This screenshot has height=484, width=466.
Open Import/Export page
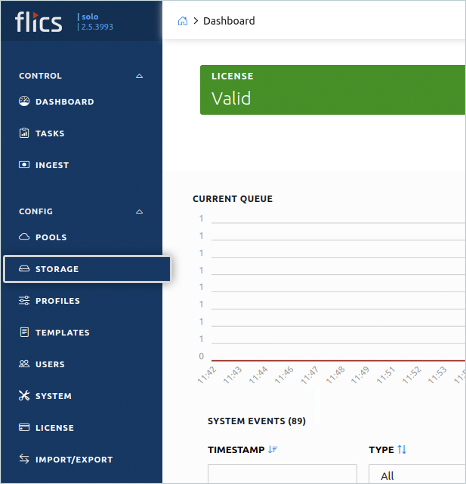[74, 460]
